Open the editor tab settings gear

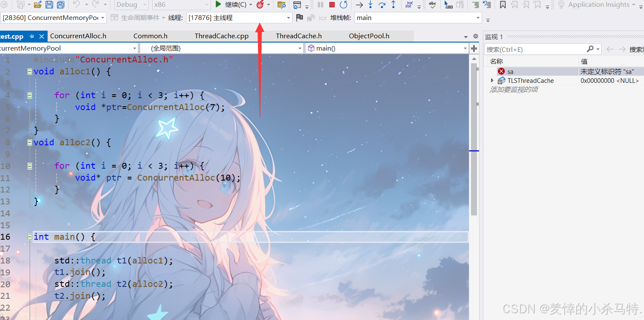[x=475, y=37]
